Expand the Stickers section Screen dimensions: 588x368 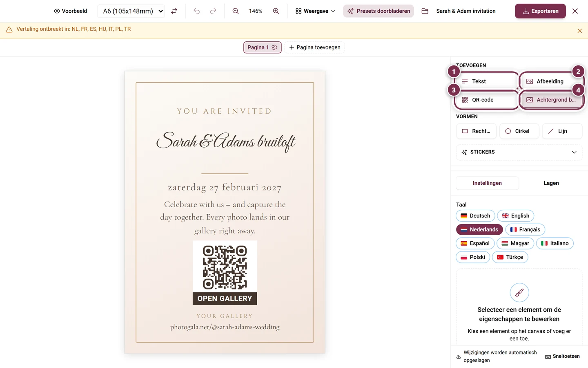(x=519, y=152)
